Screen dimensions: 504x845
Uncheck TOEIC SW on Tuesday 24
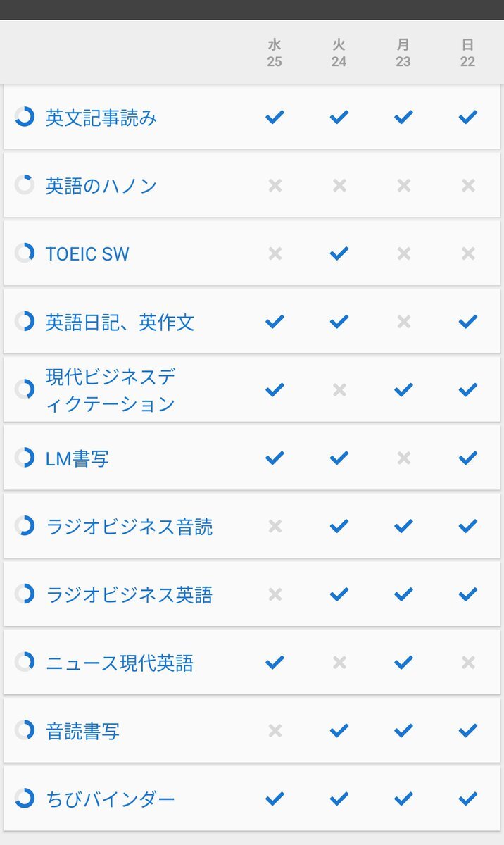coord(339,254)
